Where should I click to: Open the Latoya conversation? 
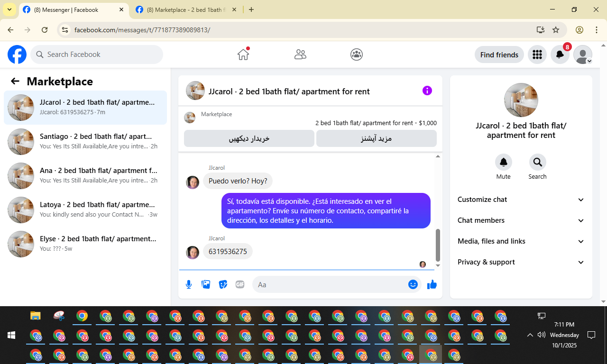(x=85, y=210)
